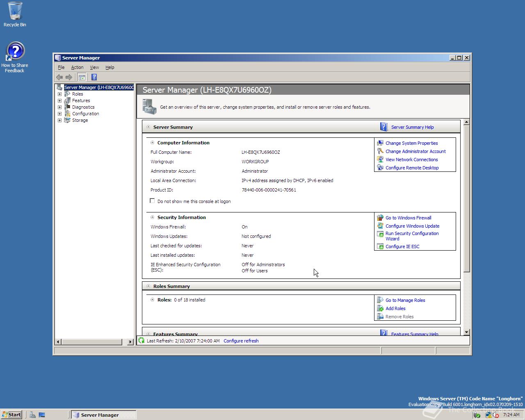Expand the Storage tree node
Viewport: 525px width, 420px height.
59,120
